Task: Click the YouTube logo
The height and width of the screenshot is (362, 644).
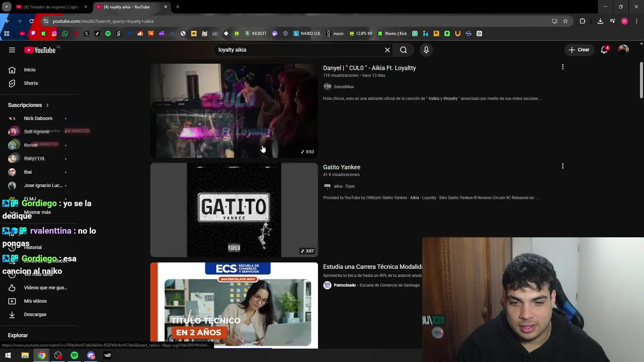Action: tap(40, 50)
